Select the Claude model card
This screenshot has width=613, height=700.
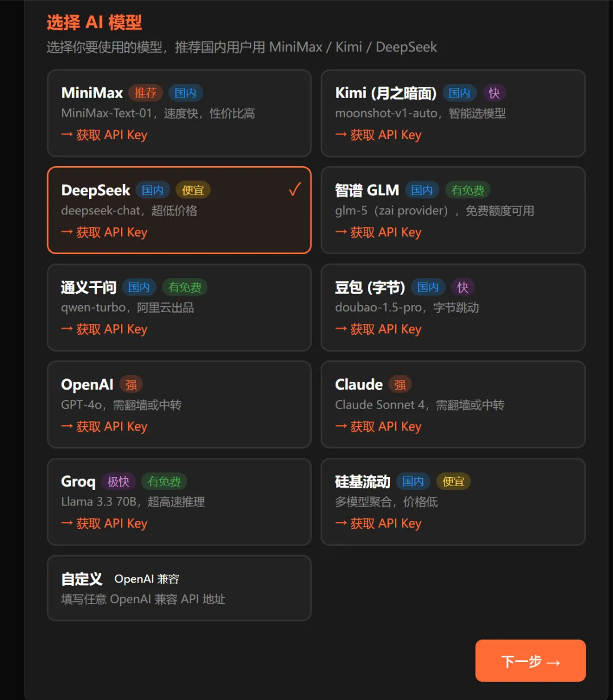pos(453,404)
